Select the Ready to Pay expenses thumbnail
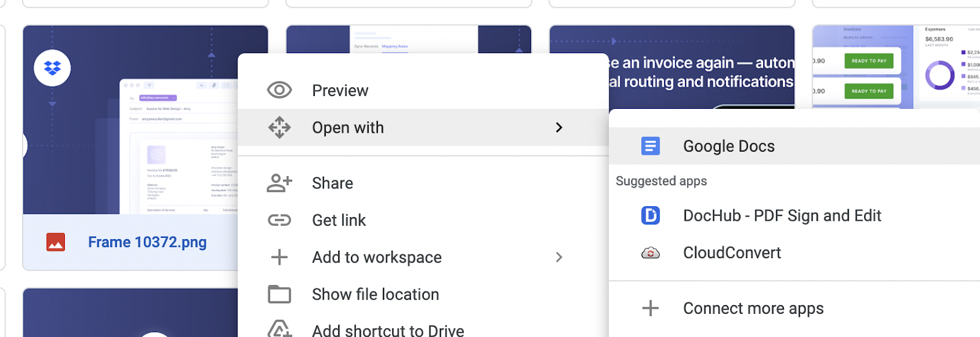980x337 pixels. [x=896, y=67]
